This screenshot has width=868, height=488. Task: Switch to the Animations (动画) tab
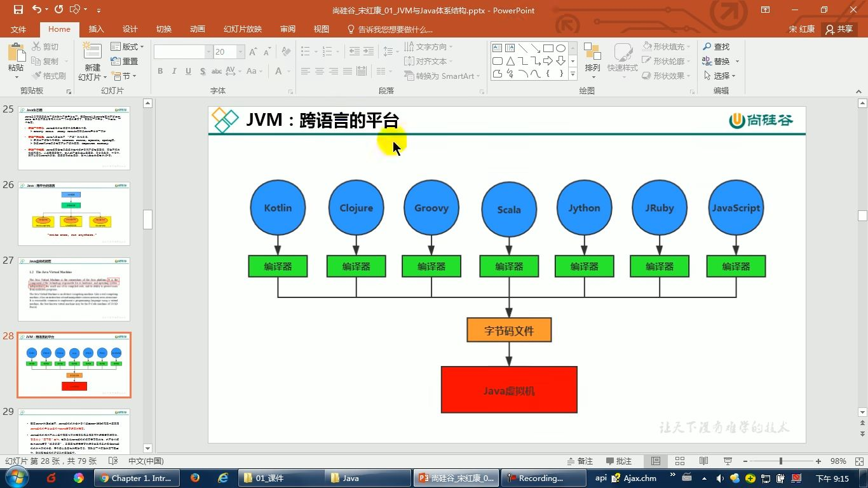coord(198,29)
